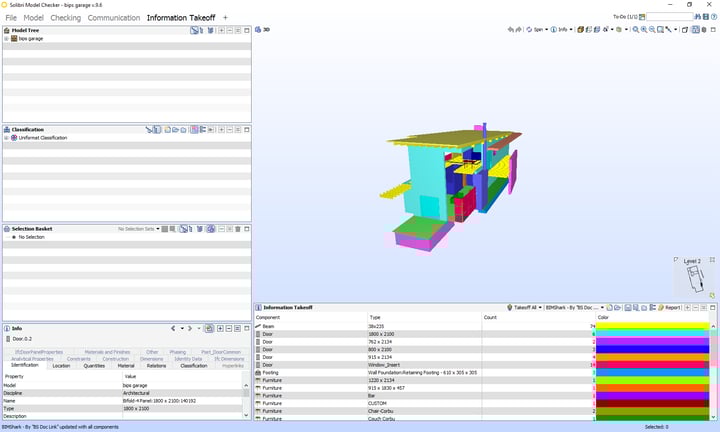Click the Zoom In magnifier icon
The image size is (720, 432).
pyautogui.click(x=644, y=29)
